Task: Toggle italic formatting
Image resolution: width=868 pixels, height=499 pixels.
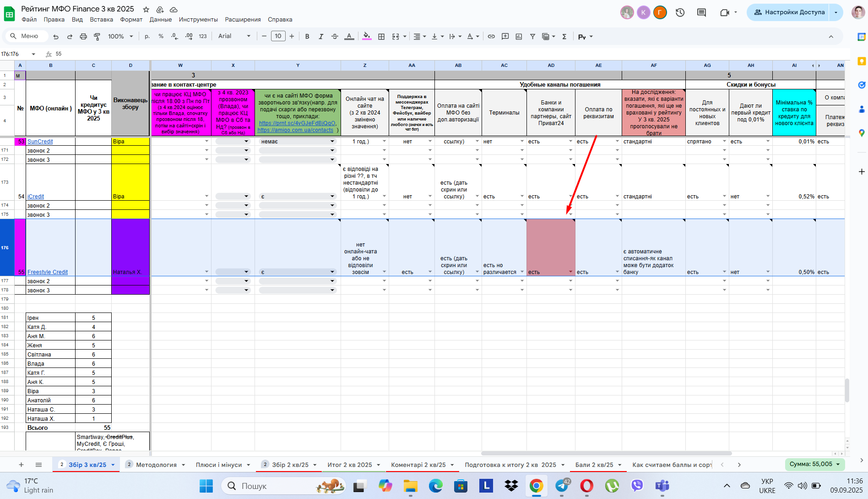Action: tap(321, 37)
